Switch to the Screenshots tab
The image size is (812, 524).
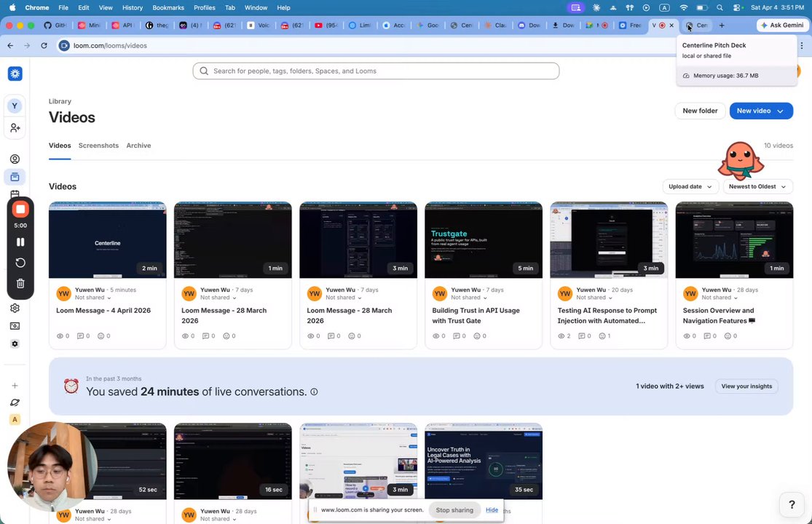pos(98,146)
